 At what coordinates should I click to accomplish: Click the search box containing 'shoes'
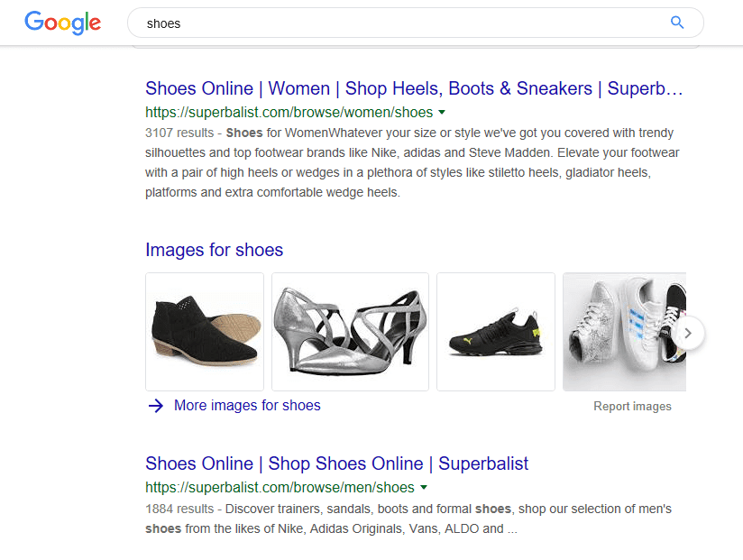coord(415,23)
